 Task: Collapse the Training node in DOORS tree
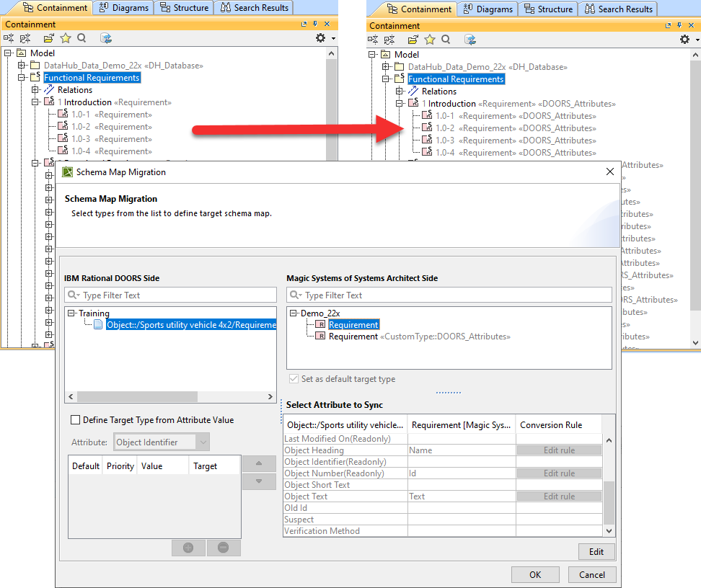[71, 313]
